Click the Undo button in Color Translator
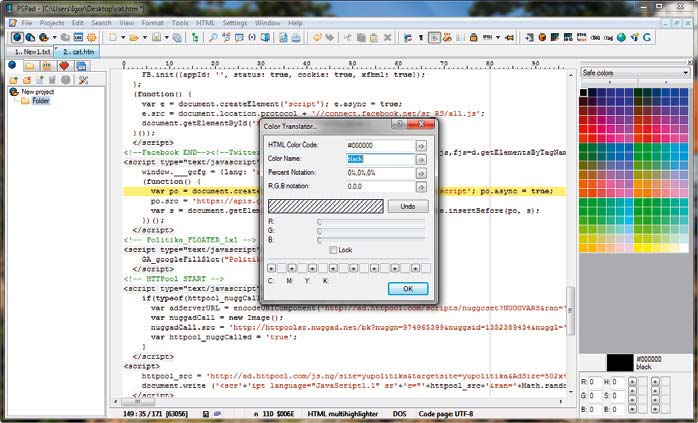This screenshot has width=698, height=423. 408,206
